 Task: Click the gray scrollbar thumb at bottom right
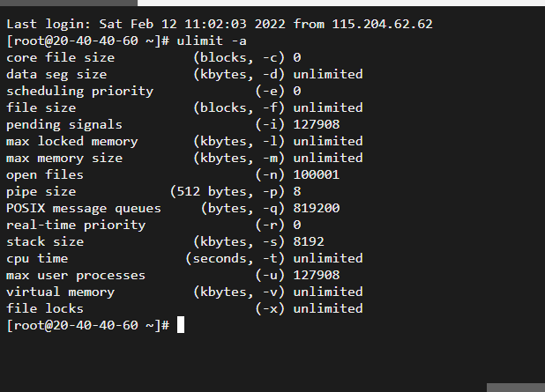516,388
